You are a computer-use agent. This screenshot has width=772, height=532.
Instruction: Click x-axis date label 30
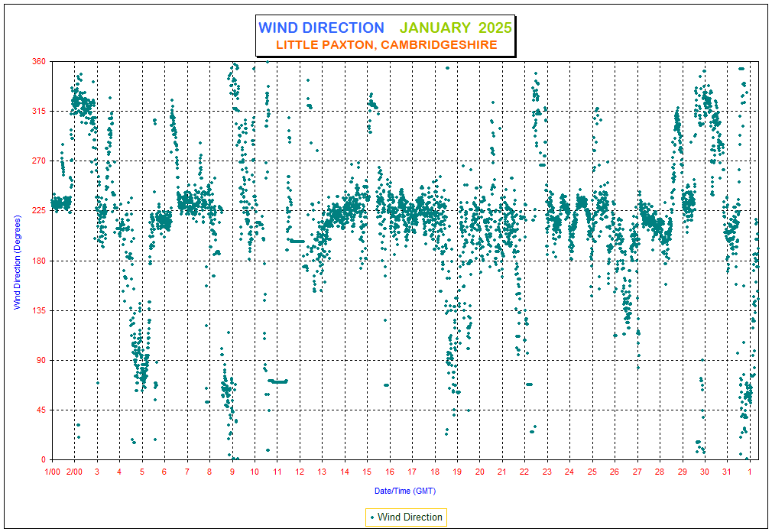point(705,472)
